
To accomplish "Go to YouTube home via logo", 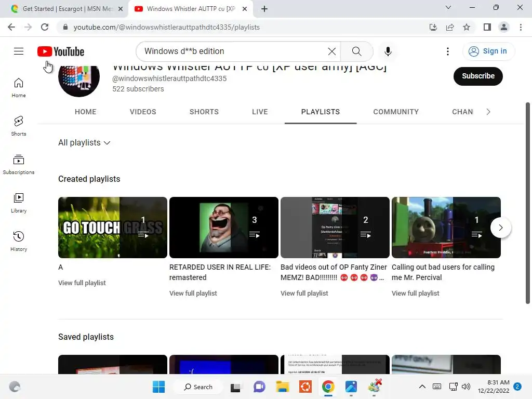I will coord(61,51).
